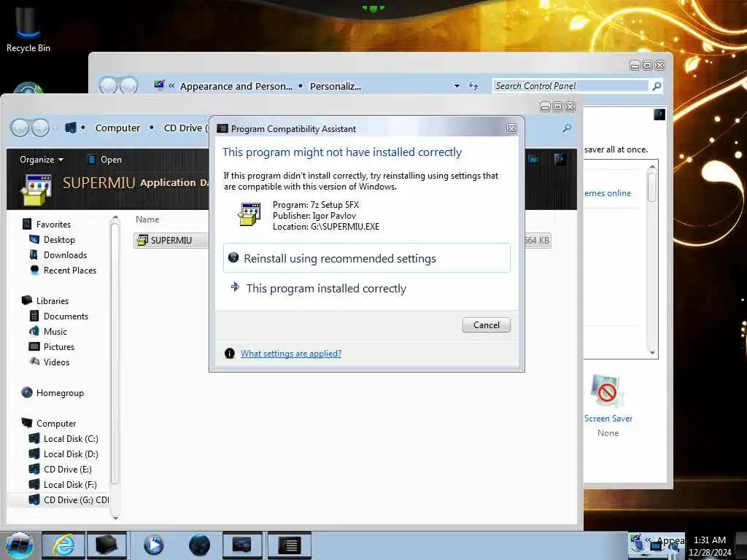Open the get more themes online link
The height and width of the screenshot is (560, 747).
[x=608, y=192]
